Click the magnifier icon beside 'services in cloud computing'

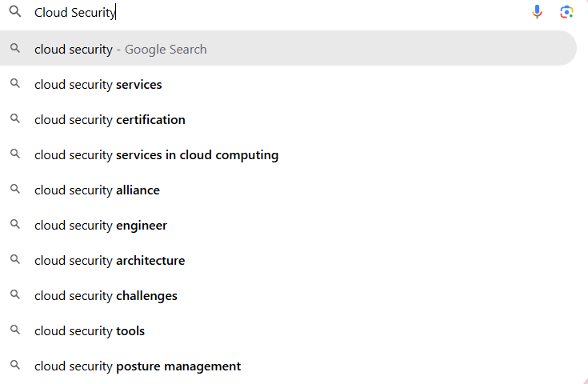coord(15,154)
